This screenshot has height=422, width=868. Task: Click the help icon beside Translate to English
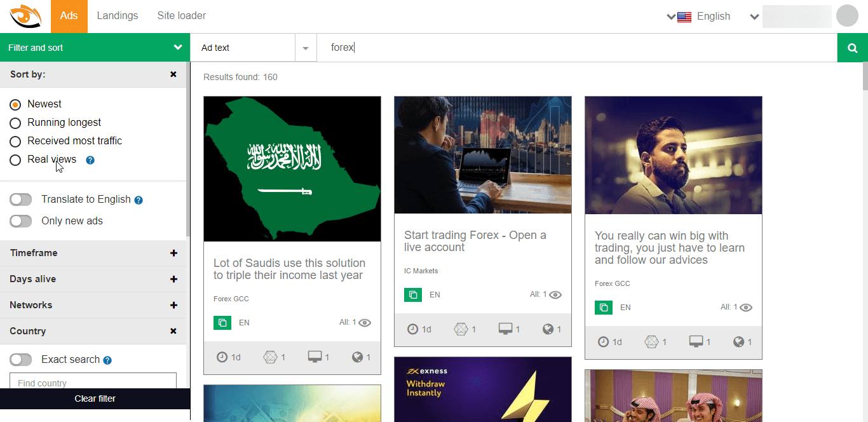[139, 200]
